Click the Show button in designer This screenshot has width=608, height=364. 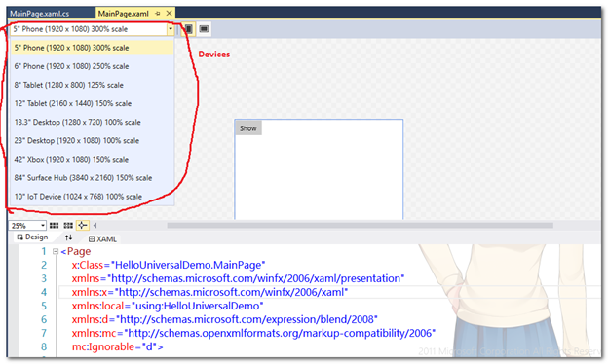point(248,128)
